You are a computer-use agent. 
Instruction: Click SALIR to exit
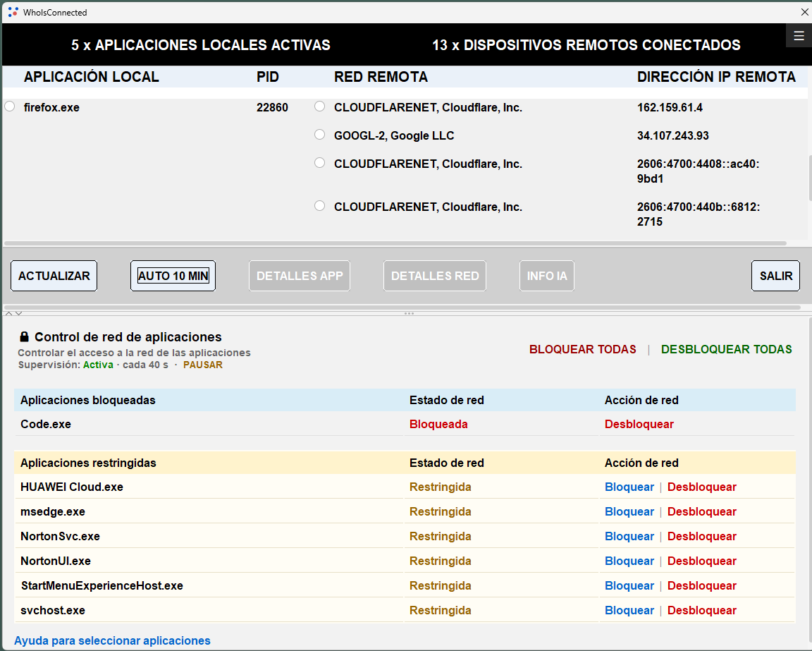coord(776,276)
